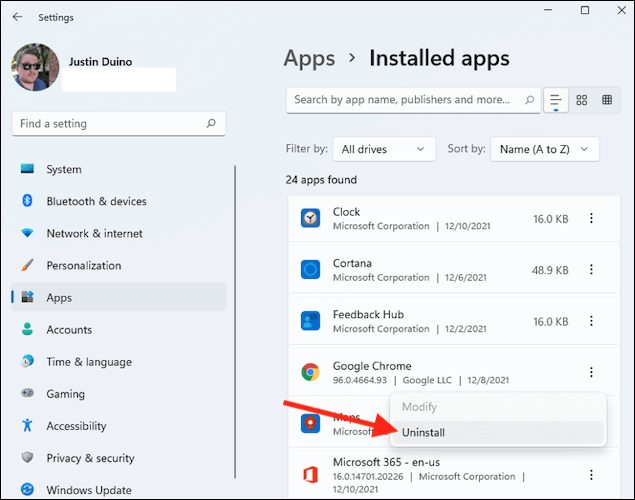The width and height of the screenshot is (635, 500).
Task: Expand the Sort by Name dropdown
Action: (x=545, y=149)
